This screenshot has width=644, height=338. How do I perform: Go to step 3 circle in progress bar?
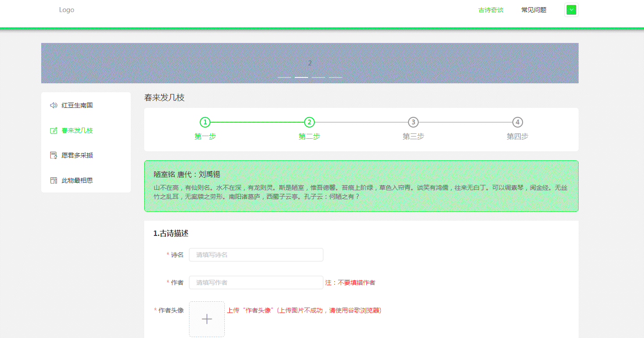(413, 122)
